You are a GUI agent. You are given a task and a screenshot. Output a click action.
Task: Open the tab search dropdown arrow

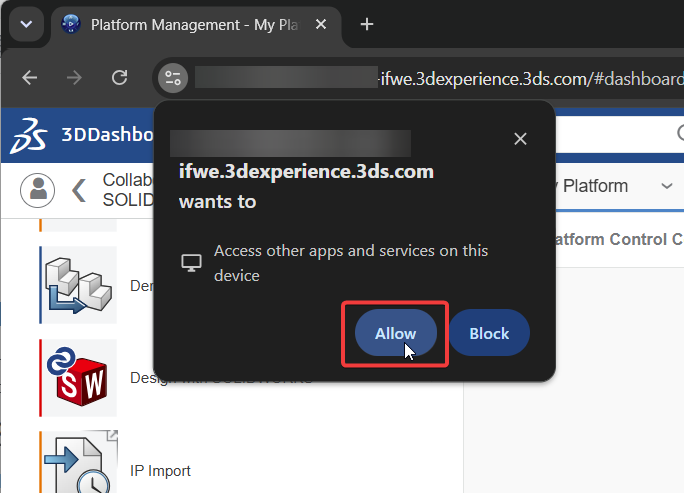(26, 24)
